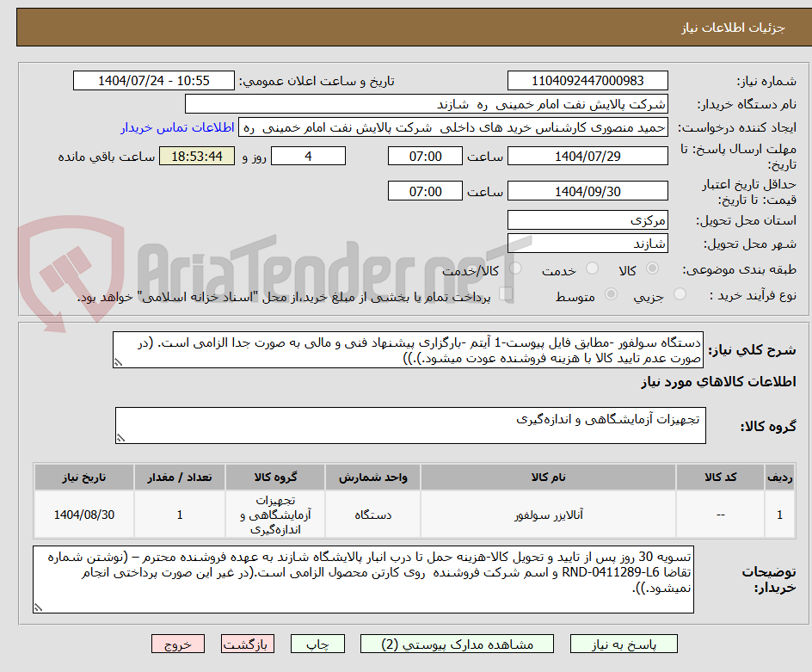The height and width of the screenshot is (672, 812).
Task: Click the چاپ print button
Action: 317,644
